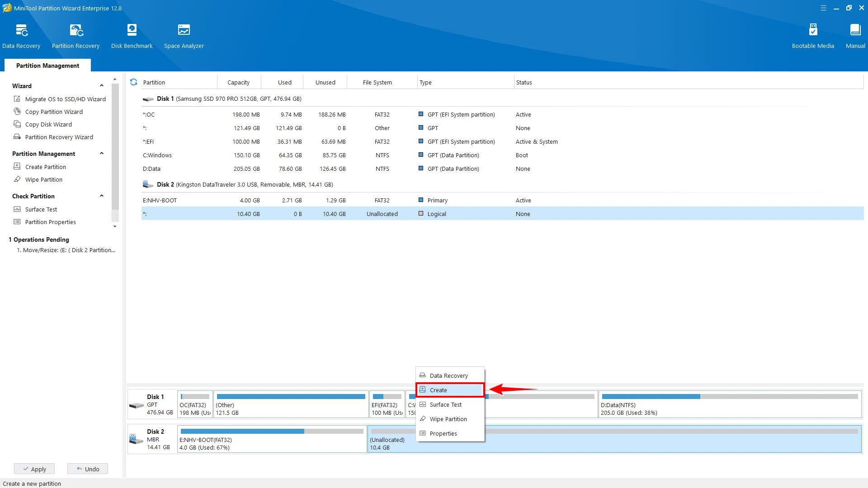Click the Partition Recovery Wizard sidebar icon
This screenshot has height=488, width=868.
click(17, 137)
